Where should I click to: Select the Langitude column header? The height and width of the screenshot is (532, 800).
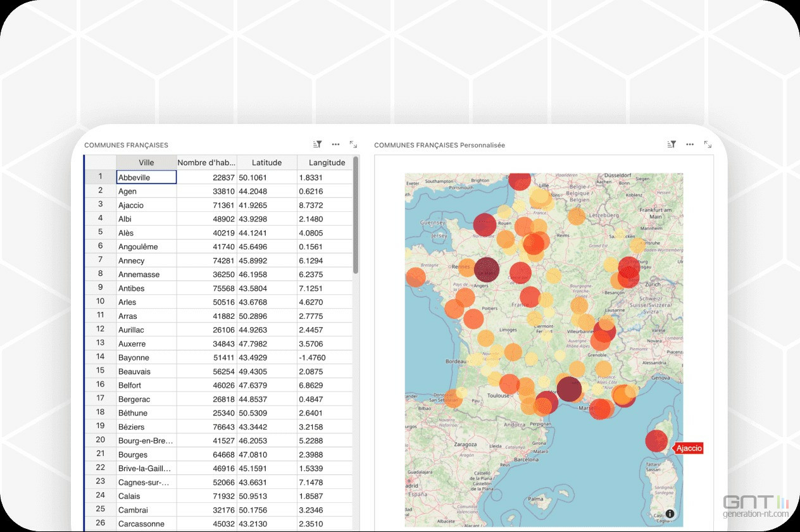[x=327, y=163]
